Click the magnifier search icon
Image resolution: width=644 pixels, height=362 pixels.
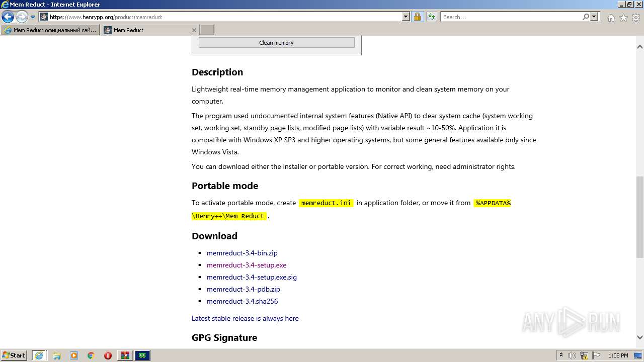586,17
